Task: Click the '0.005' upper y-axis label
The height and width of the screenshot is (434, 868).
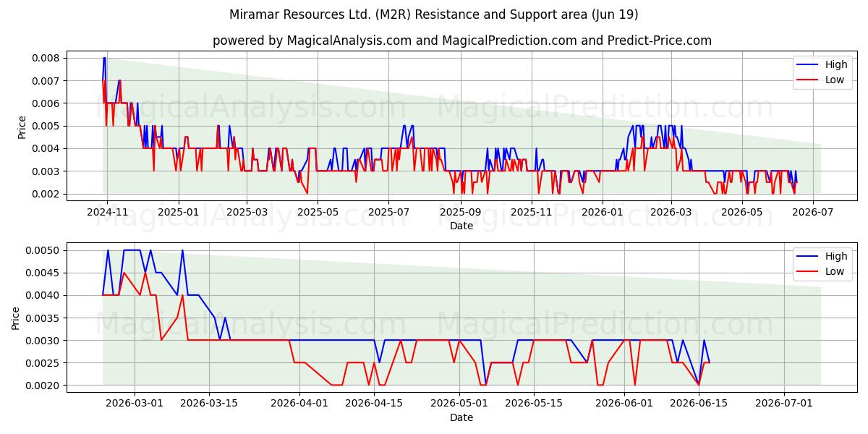Action: 46,126
